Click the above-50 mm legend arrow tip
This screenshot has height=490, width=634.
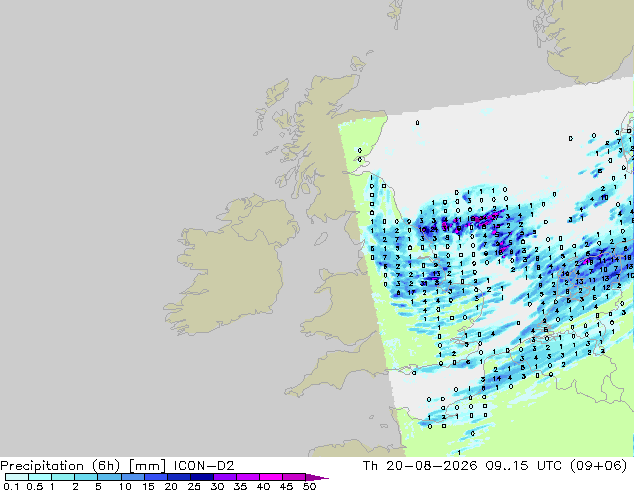(x=317, y=477)
